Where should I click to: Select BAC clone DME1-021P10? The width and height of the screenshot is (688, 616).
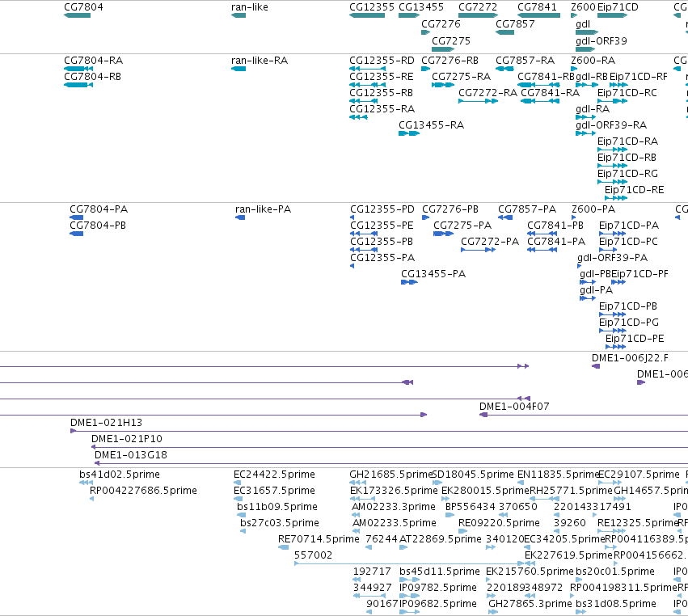point(126,439)
